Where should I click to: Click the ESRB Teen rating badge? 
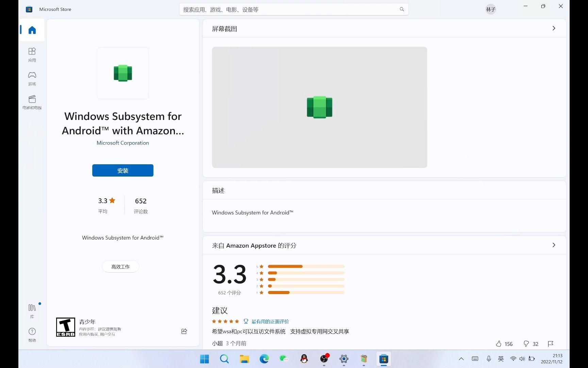(x=65, y=327)
